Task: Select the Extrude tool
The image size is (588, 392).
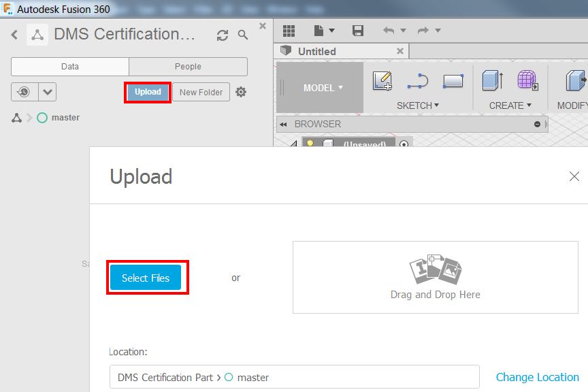Action: click(x=493, y=81)
